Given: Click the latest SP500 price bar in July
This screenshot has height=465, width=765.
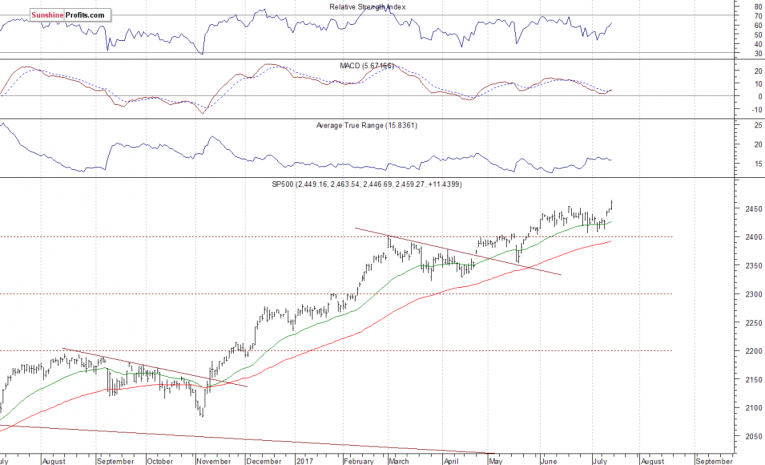Looking at the screenshot, I should click(x=612, y=206).
